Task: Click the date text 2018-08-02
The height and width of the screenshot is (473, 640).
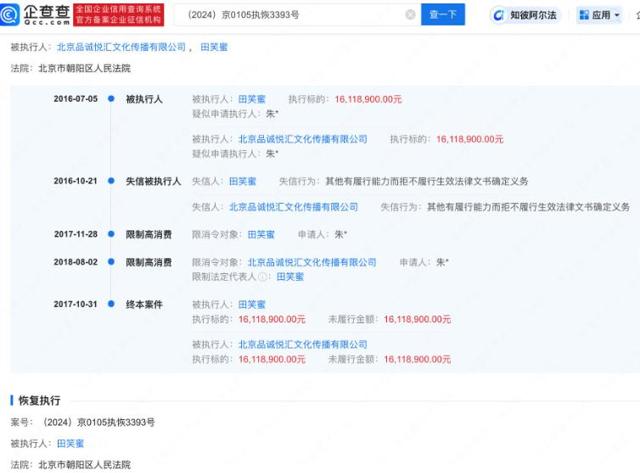Action: [x=76, y=262]
